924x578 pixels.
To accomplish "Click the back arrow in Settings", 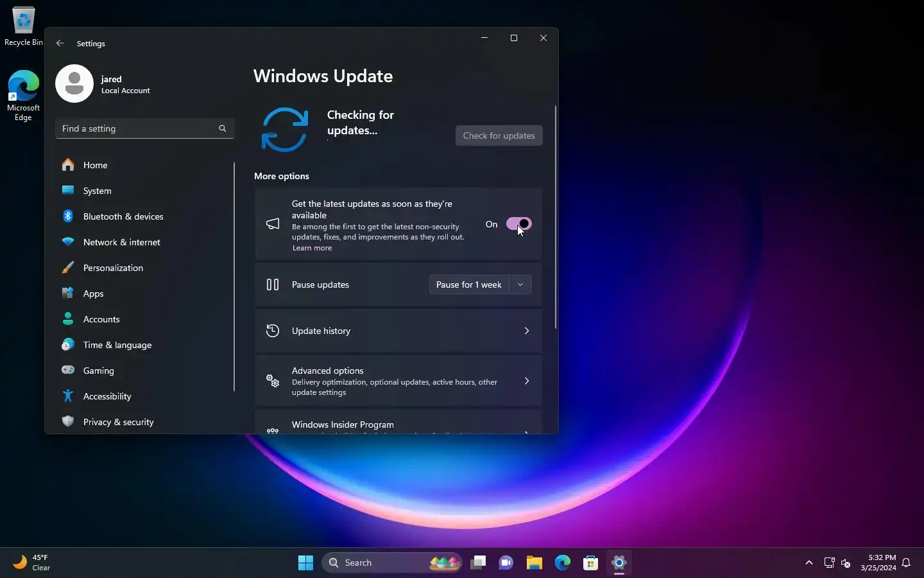I will [60, 43].
